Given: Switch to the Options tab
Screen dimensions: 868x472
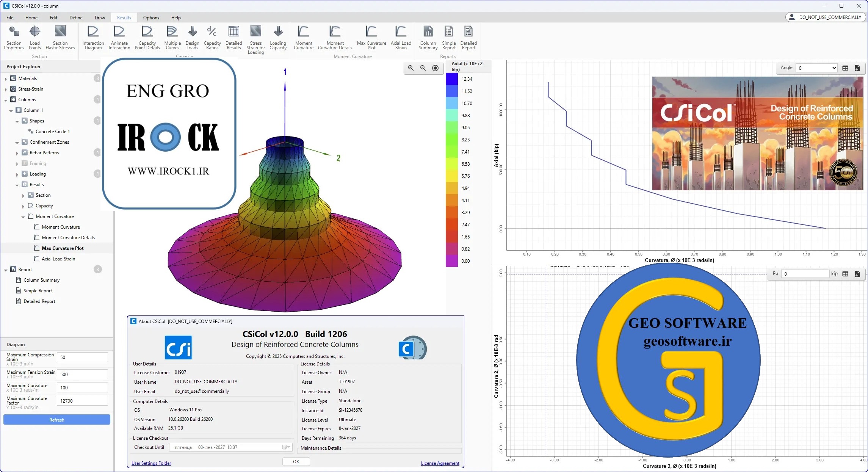Looking at the screenshot, I should [151, 17].
